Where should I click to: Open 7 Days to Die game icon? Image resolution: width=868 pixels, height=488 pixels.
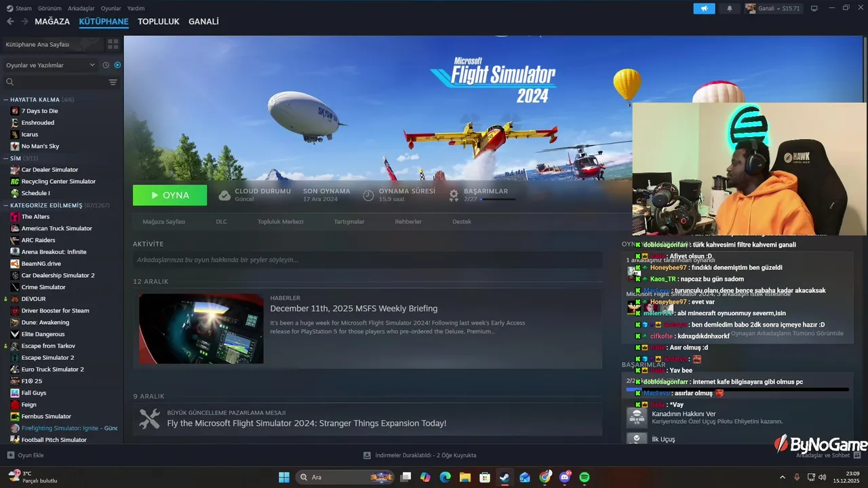(x=15, y=110)
